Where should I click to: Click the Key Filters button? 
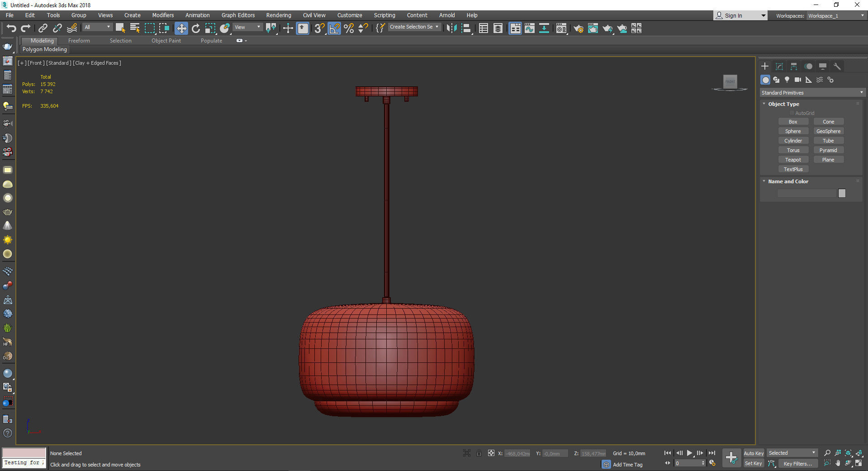(x=797, y=464)
